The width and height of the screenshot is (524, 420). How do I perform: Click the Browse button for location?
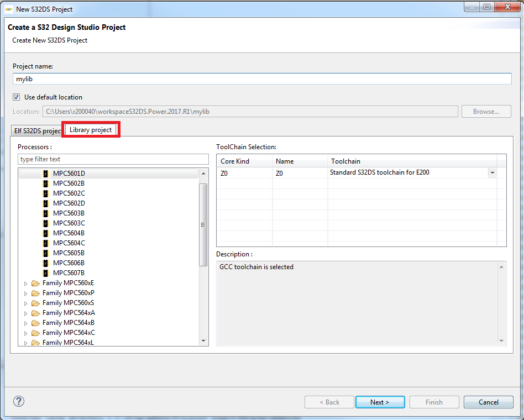(x=486, y=112)
